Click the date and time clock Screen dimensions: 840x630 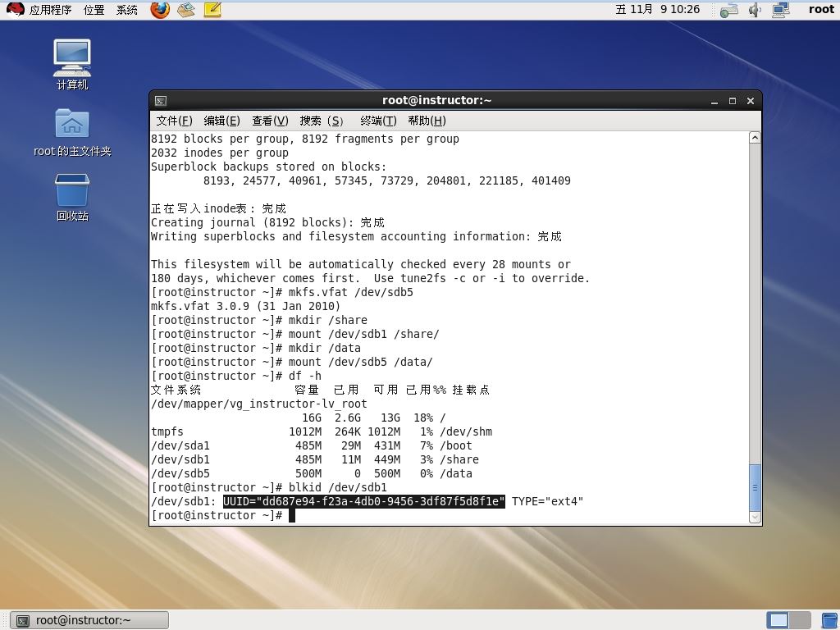click(657, 10)
